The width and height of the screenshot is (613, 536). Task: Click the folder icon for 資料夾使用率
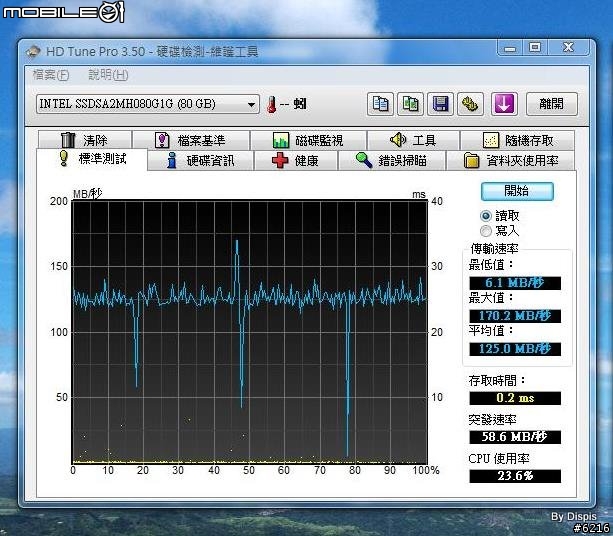(x=471, y=160)
